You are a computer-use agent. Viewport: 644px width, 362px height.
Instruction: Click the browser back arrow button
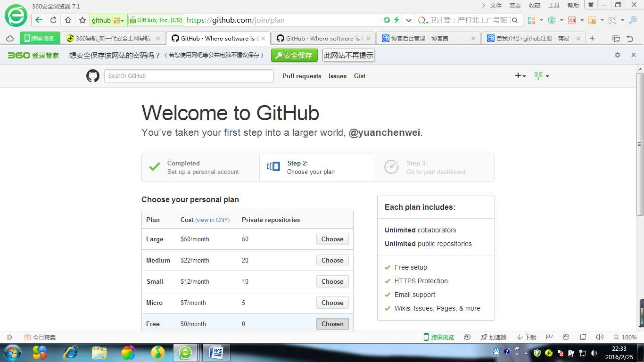[39, 20]
